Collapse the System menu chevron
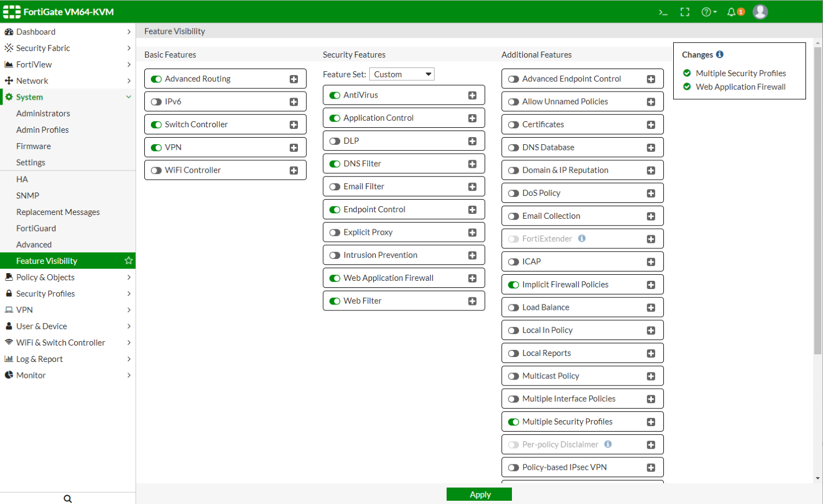Image resolution: width=823 pixels, height=504 pixels. 129,97
